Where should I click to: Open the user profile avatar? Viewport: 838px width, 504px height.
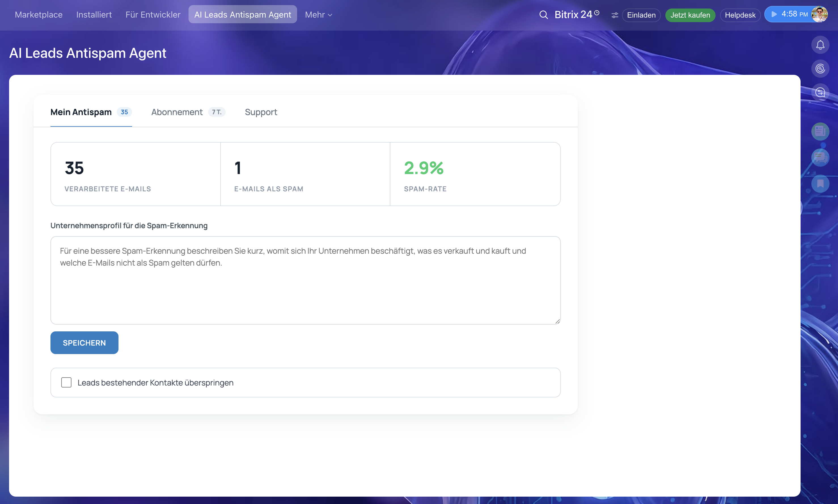coord(819,14)
